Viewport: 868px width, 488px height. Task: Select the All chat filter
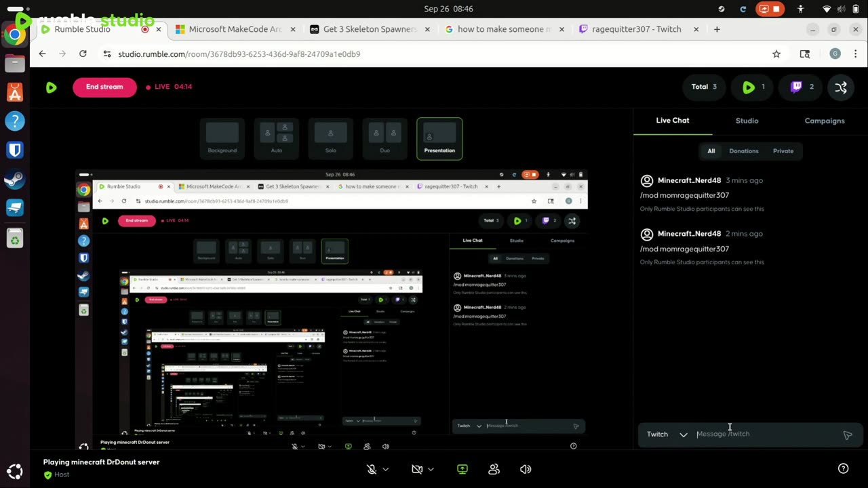coord(711,151)
